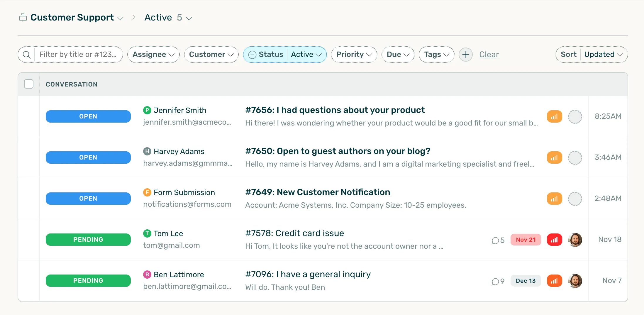Click the Clear filters link

[x=489, y=55]
